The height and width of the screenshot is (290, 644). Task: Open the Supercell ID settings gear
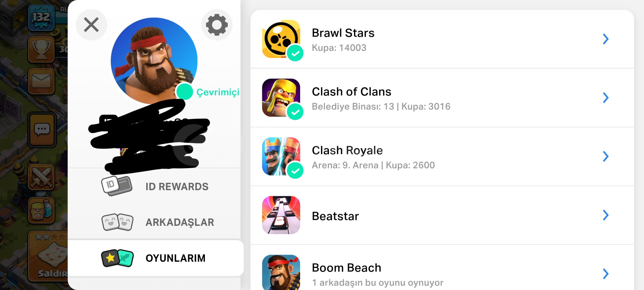pyautogui.click(x=217, y=25)
